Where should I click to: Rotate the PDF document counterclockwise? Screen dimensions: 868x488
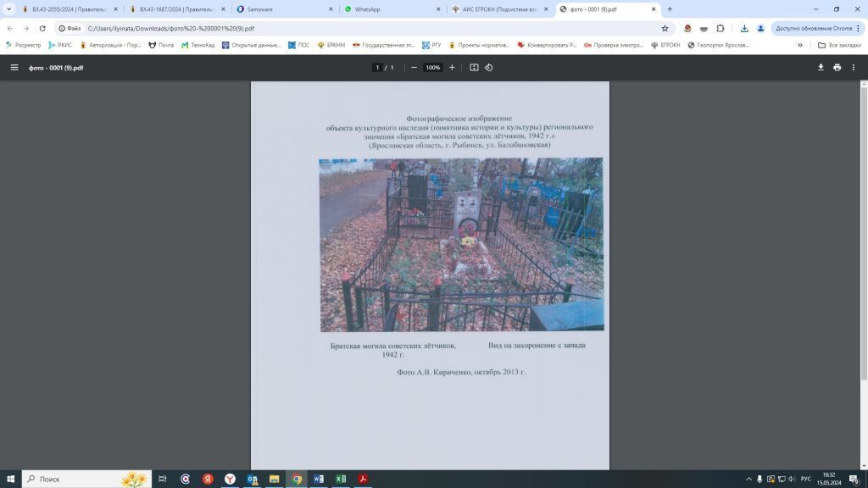tap(489, 68)
